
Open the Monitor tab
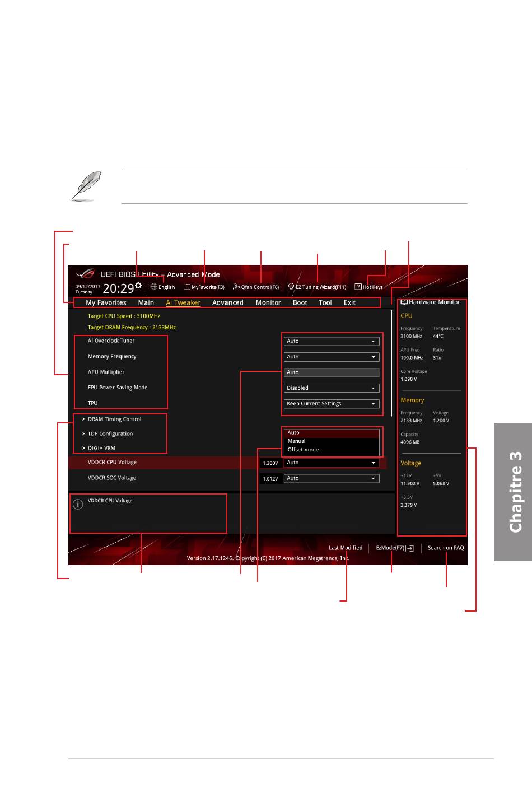(268, 302)
